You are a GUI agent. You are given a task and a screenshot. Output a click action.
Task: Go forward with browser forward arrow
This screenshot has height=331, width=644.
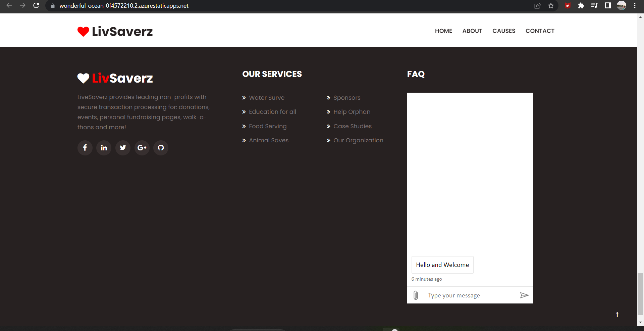pyautogui.click(x=22, y=5)
